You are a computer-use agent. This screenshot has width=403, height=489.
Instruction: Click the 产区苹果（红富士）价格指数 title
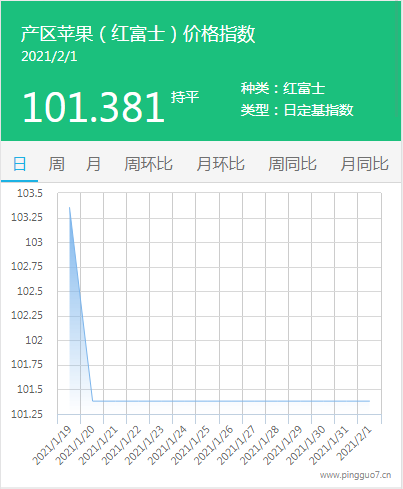[x=138, y=34]
